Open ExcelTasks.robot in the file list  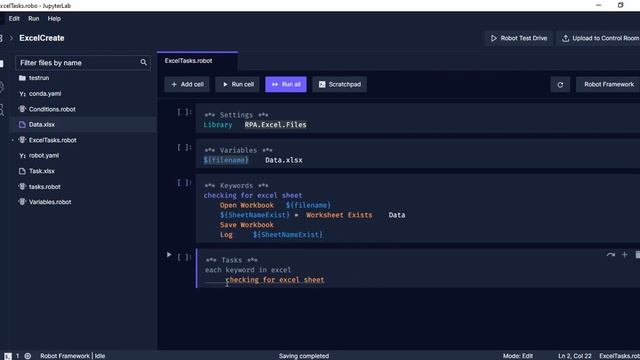(x=83, y=140)
